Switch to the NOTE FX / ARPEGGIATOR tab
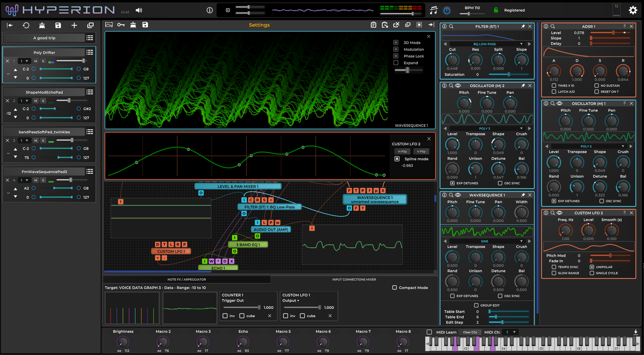 187,279
